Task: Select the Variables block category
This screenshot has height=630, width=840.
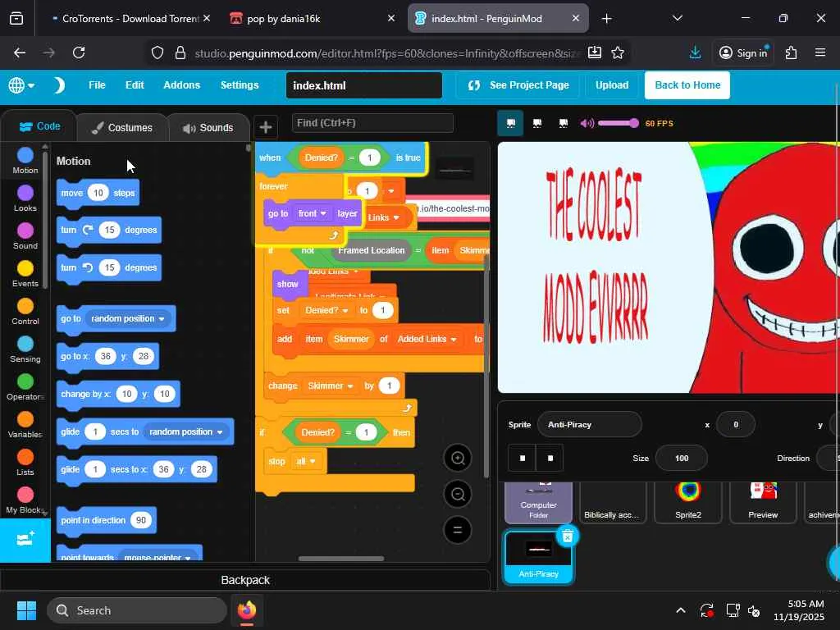Action: pyautogui.click(x=25, y=426)
